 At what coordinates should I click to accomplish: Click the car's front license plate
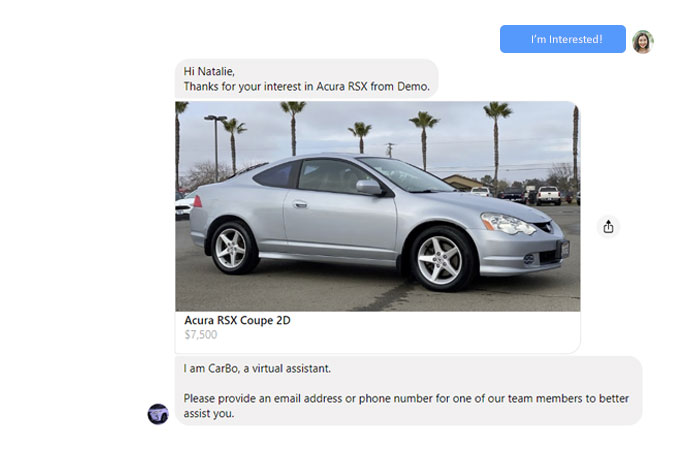[564, 249]
